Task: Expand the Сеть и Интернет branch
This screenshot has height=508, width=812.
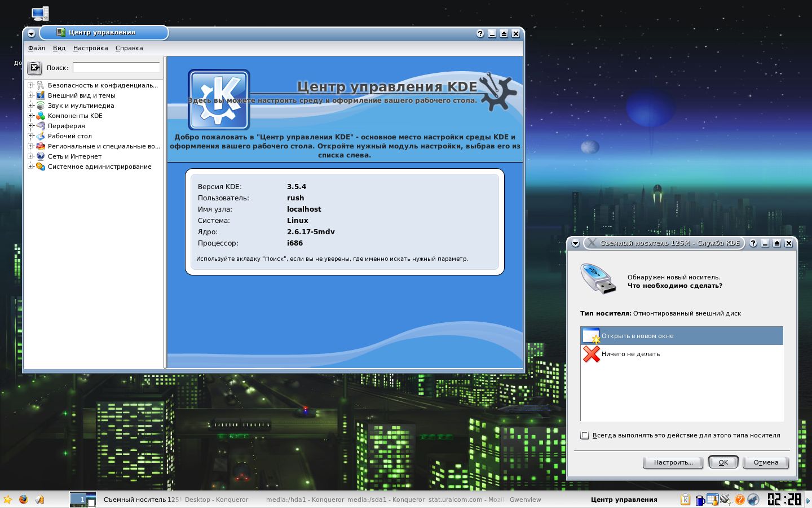Action: 30,156
